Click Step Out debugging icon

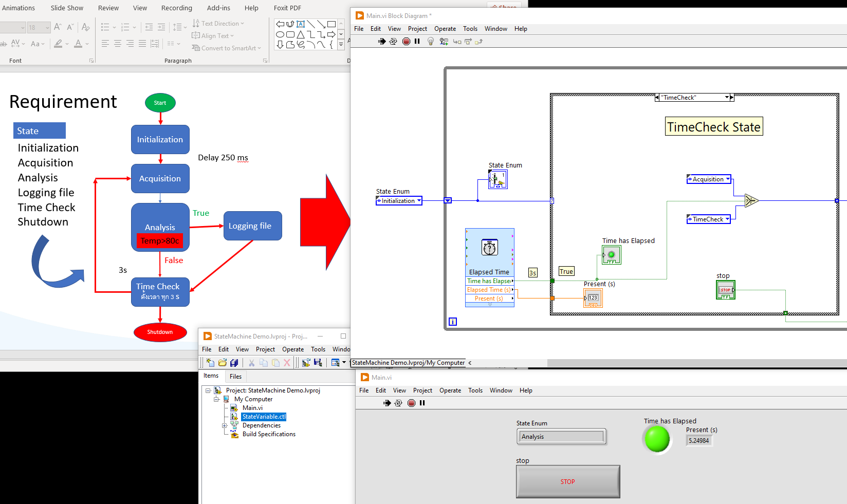click(478, 42)
